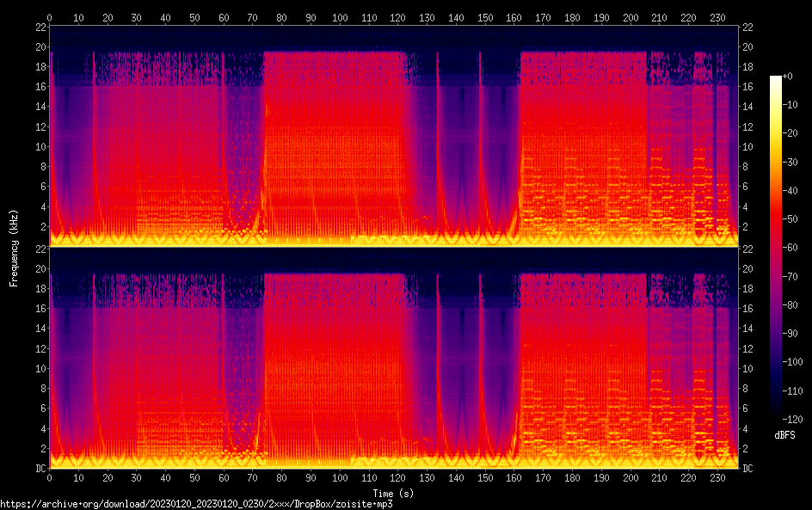Screen dimensions: 812x510
Task: Click the 10 kHz tick on lower-left frequency axis
Action: [x=39, y=368]
